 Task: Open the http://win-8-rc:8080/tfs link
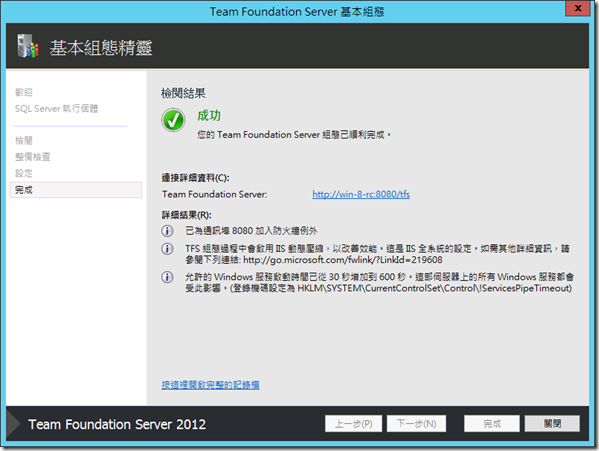coord(361,194)
